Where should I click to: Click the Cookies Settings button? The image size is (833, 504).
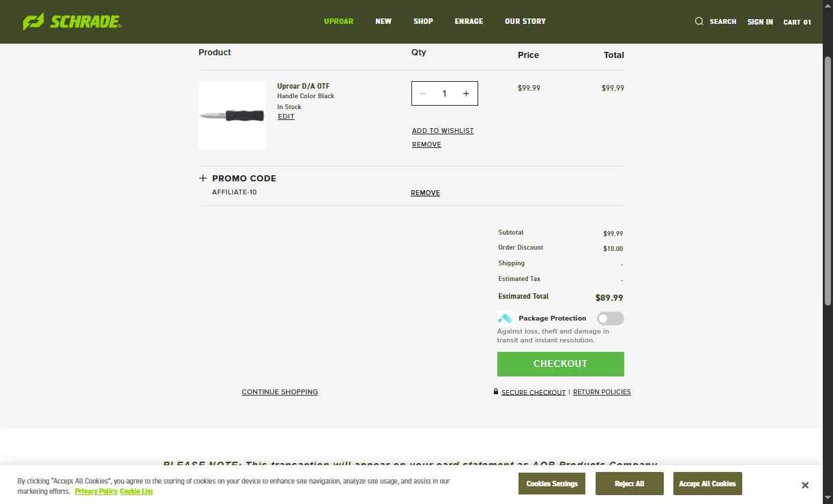point(552,484)
